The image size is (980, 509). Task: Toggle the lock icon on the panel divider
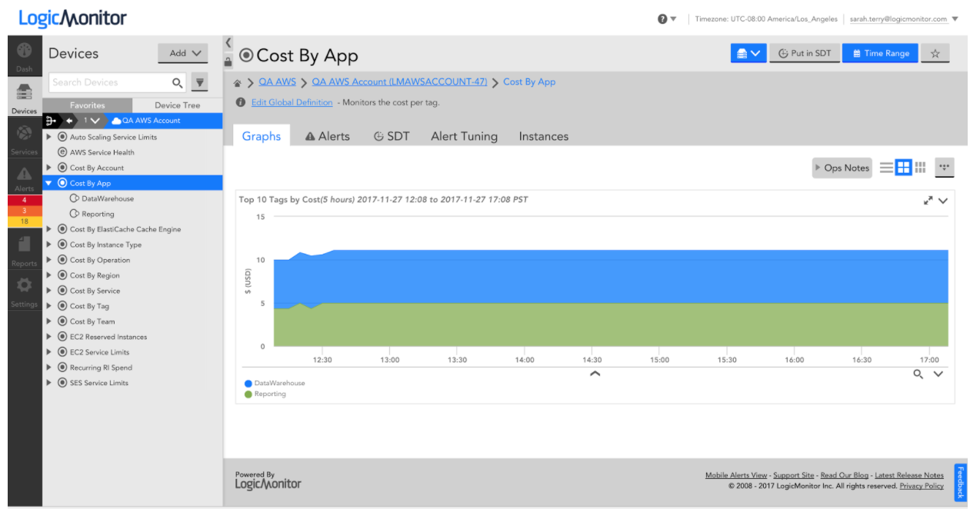228,62
